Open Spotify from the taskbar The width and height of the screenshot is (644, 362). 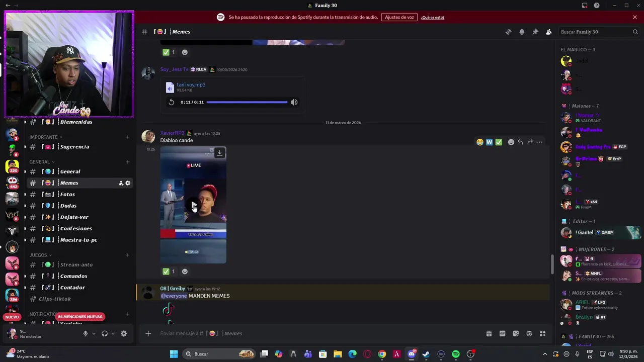456,354
